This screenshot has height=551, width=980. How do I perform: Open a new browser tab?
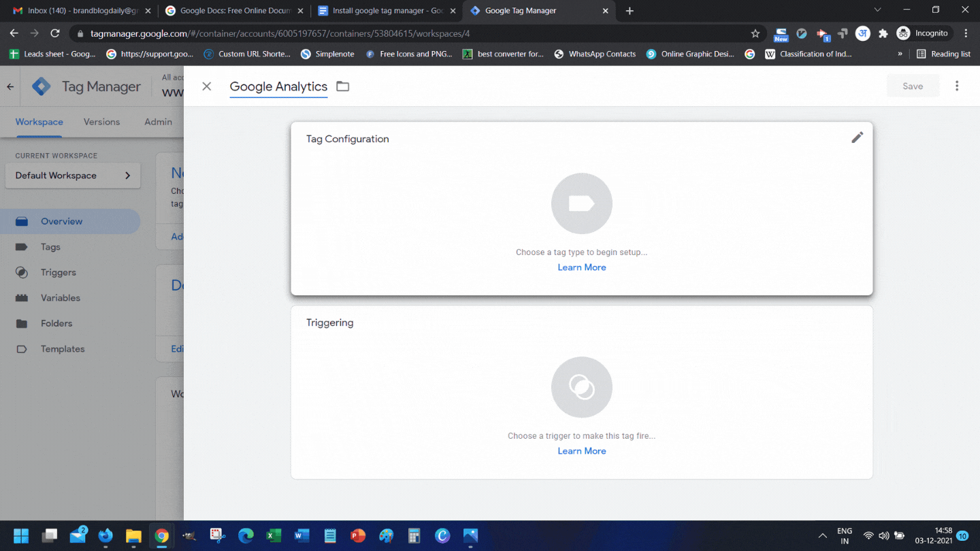click(x=630, y=11)
